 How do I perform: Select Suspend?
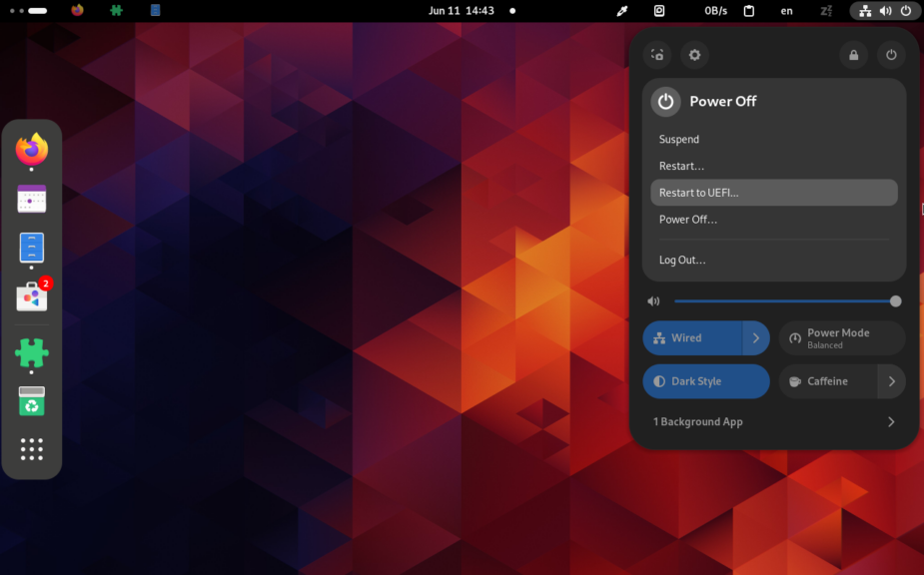(x=774, y=139)
